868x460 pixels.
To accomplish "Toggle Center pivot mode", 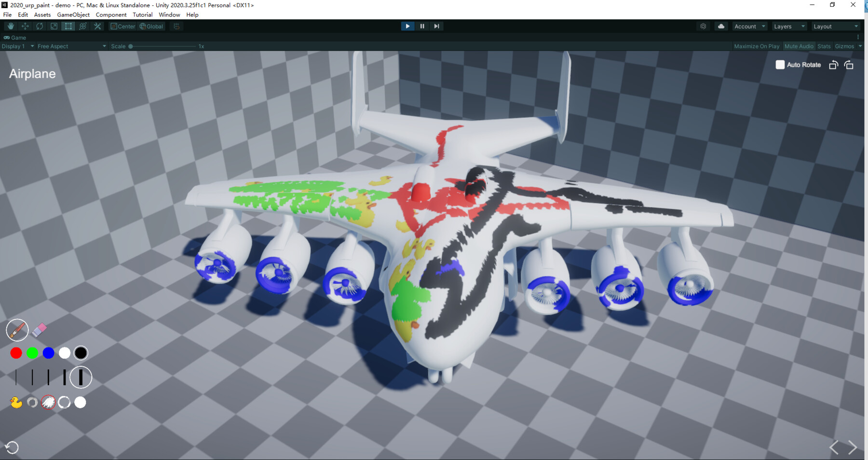I will (x=123, y=26).
